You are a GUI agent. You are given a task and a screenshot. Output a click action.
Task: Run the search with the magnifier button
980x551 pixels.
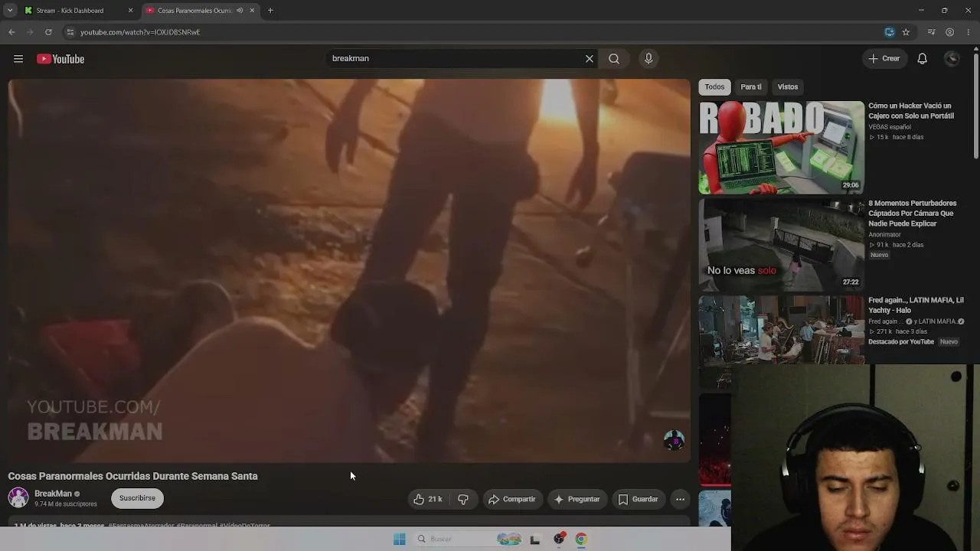click(x=614, y=59)
